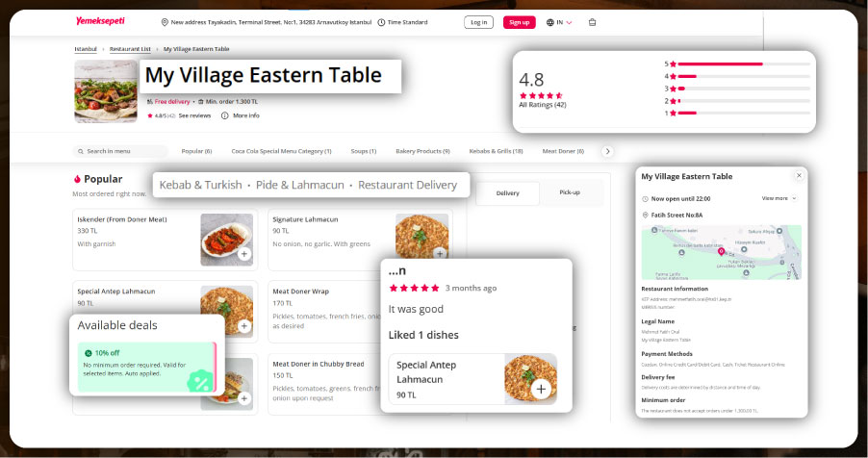Open the See reviews link
The image size is (868, 458).
pos(194,115)
